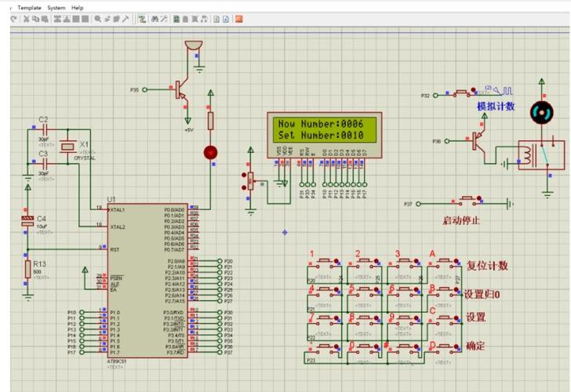Select the X1 crystal component

pos(69,146)
